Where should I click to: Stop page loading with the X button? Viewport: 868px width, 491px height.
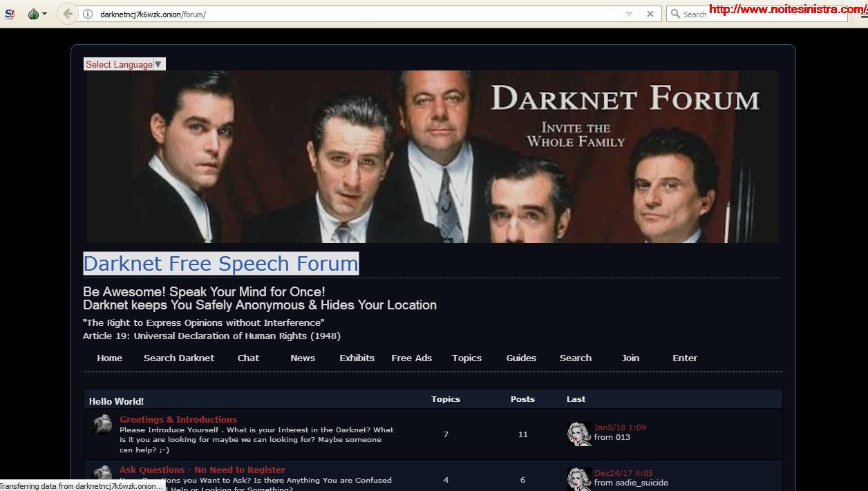650,14
